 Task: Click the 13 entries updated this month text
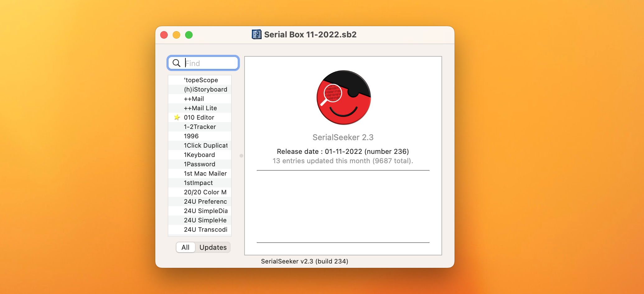coord(343,161)
